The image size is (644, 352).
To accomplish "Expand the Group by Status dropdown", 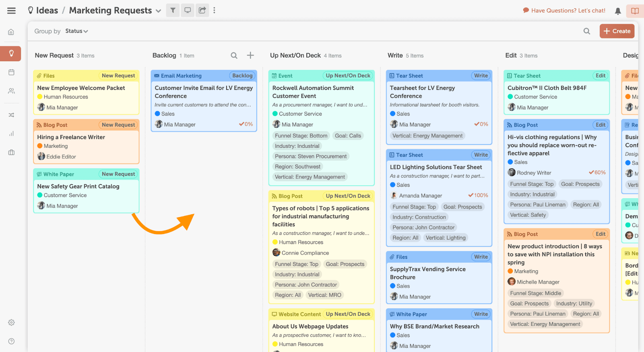I will click(x=76, y=31).
